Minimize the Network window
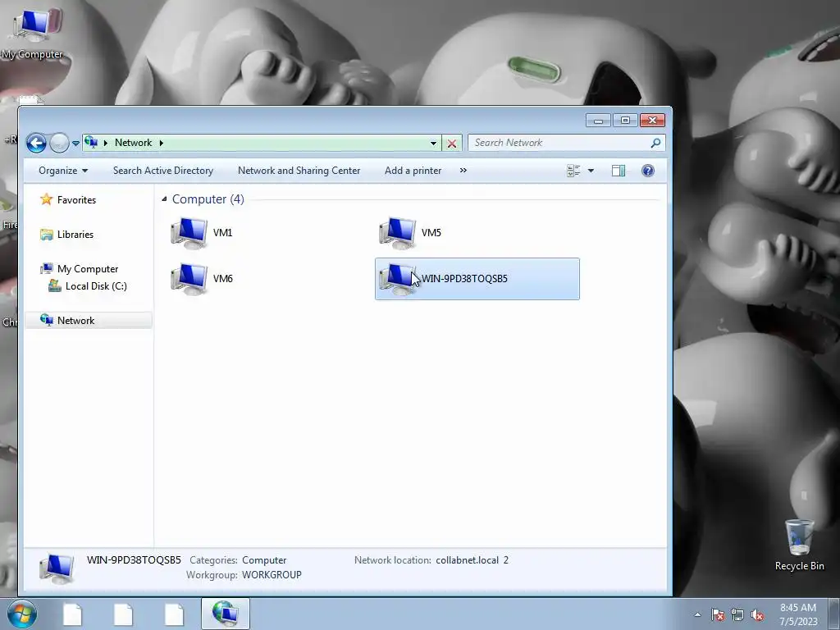Viewport: 840px width, 630px height. click(598, 121)
